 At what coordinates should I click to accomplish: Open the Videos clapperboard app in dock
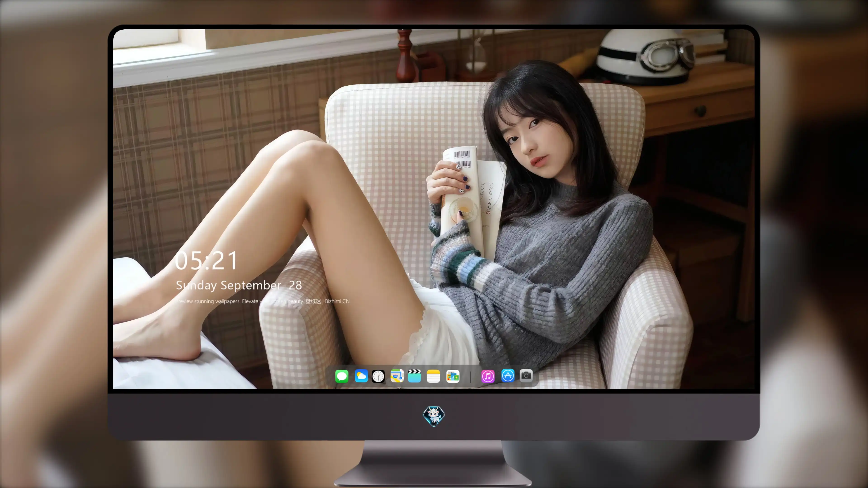[415, 376]
